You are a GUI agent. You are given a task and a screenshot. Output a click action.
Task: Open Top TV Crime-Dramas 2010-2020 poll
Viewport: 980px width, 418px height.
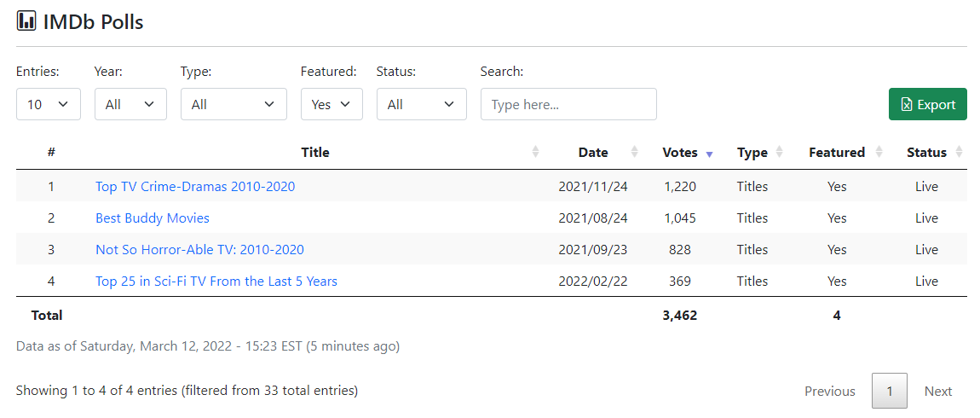[x=195, y=186]
